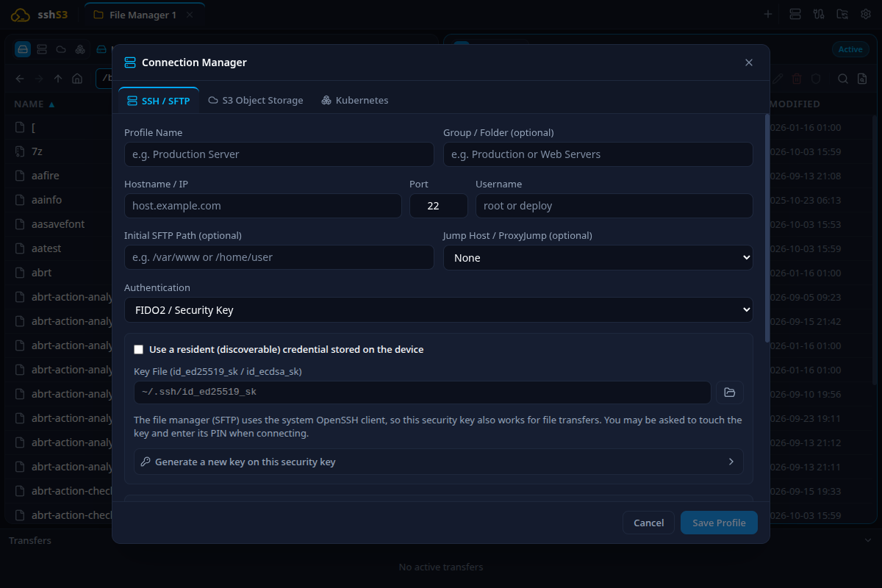Viewport: 882px width, 588px height.
Task: Enable resident discoverable credential checkbox
Action: point(138,350)
